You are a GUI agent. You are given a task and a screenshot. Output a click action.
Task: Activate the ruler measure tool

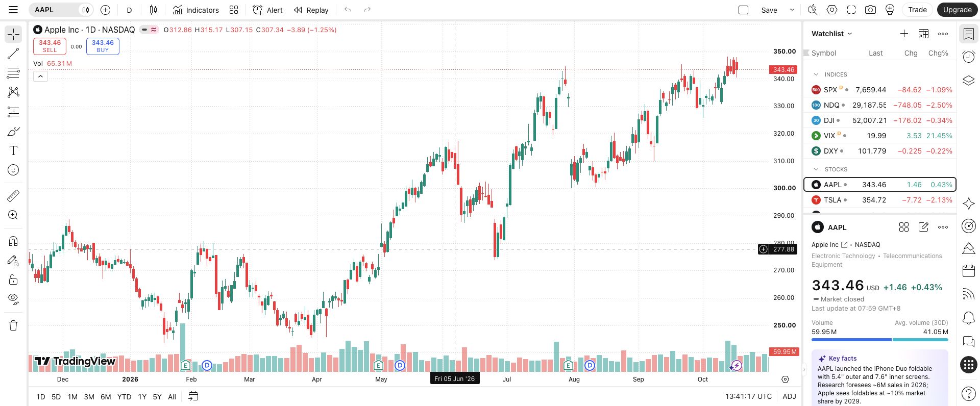coord(13,195)
